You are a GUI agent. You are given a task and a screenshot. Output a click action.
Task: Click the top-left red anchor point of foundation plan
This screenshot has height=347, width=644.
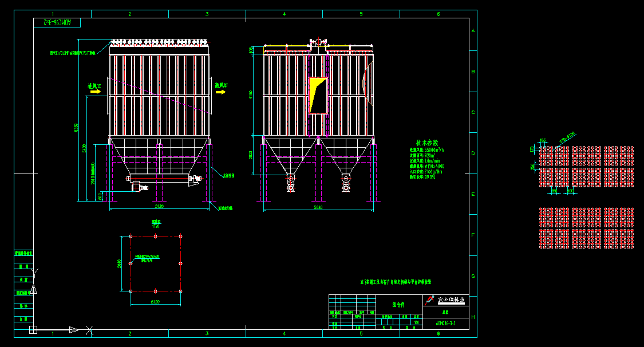131,236
